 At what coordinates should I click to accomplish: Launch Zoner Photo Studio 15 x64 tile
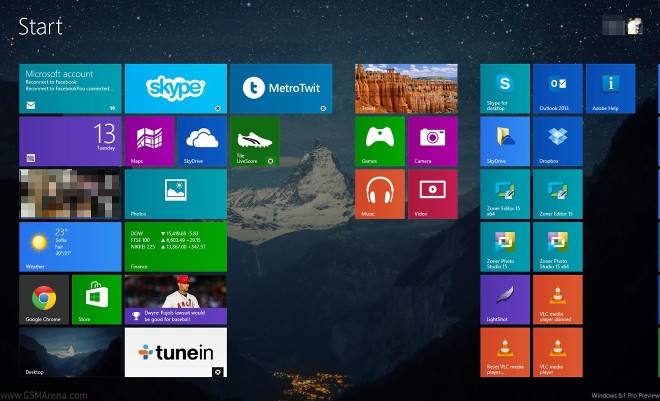tap(558, 247)
